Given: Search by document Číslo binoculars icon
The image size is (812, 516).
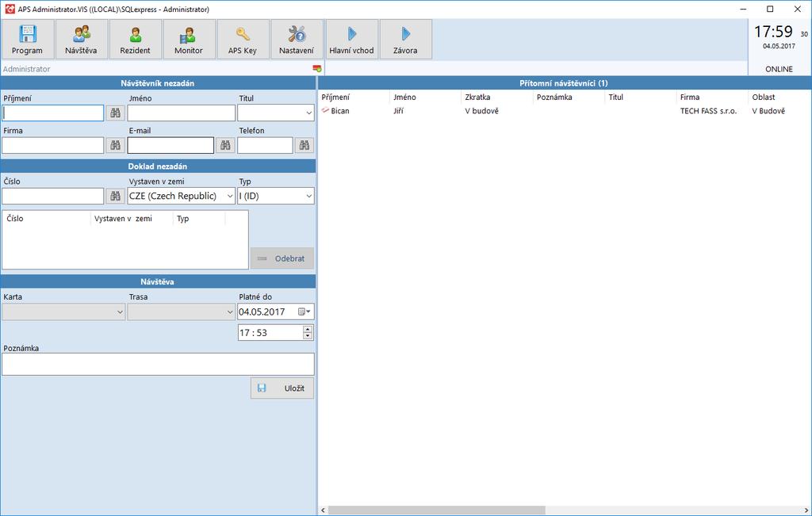Looking at the screenshot, I should click(x=116, y=196).
